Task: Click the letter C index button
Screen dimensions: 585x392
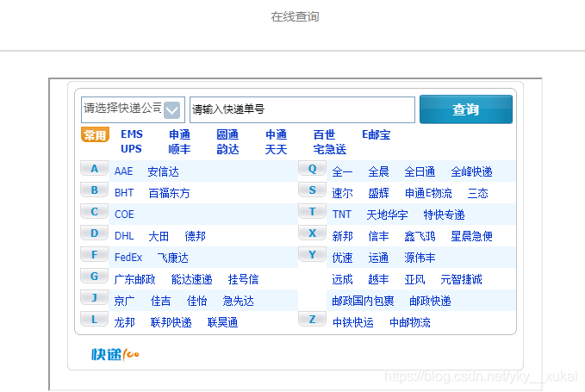Action: click(x=95, y=211)
